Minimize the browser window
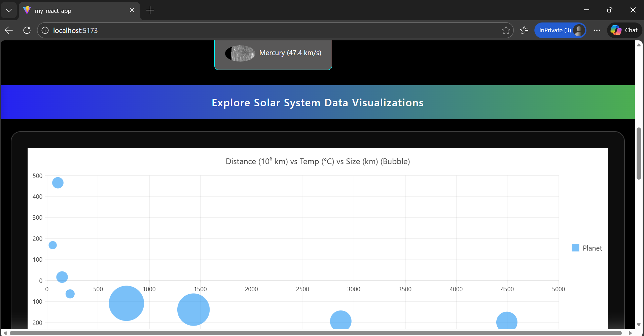This screenshot has height=336, width=644. (x=586, y=10)
